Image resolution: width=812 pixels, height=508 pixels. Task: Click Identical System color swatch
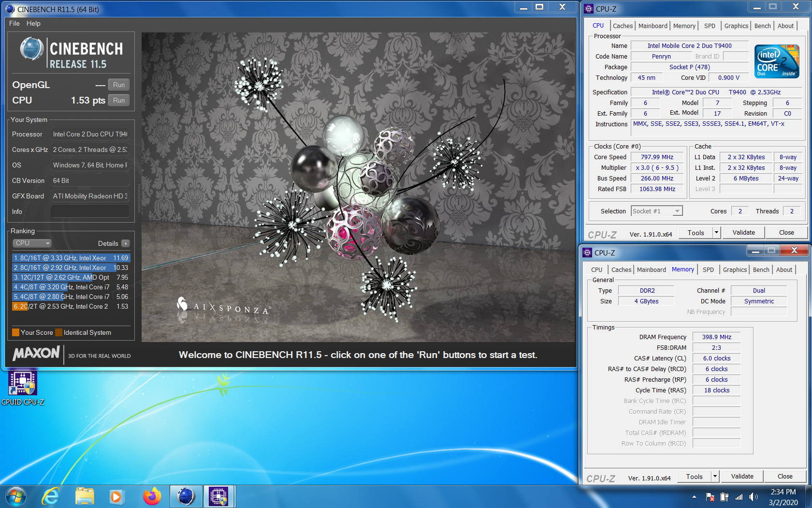point(58,332)
